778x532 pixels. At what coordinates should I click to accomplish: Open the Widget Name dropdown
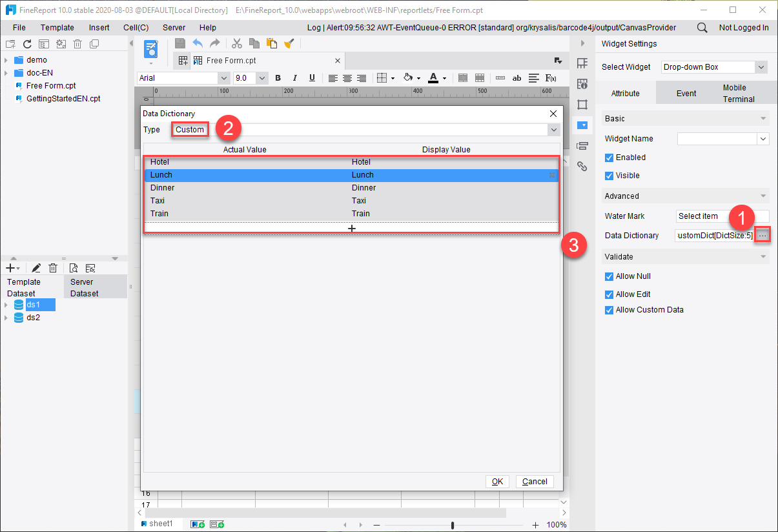coord(763,139)
